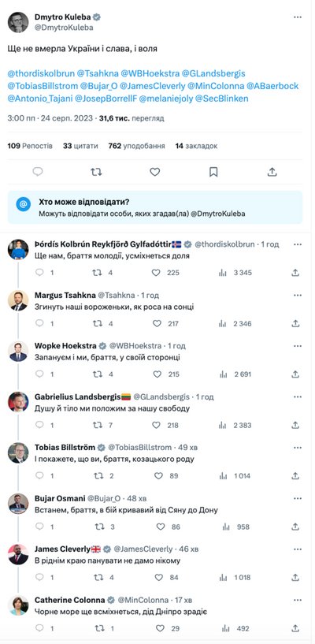Viewport: 315px width, 644px height.
Task: Expand options menu for James Cleverly's reply
Action: [x=298, y=549]
